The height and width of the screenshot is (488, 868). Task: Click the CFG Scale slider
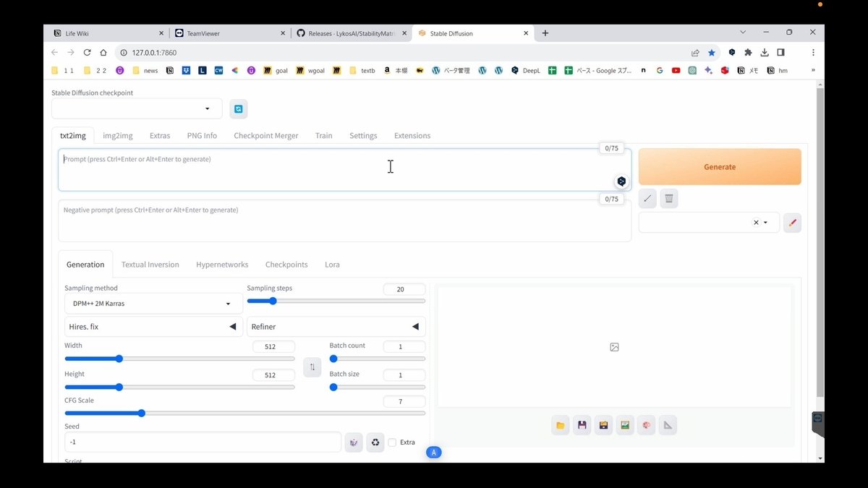point(245,414)
